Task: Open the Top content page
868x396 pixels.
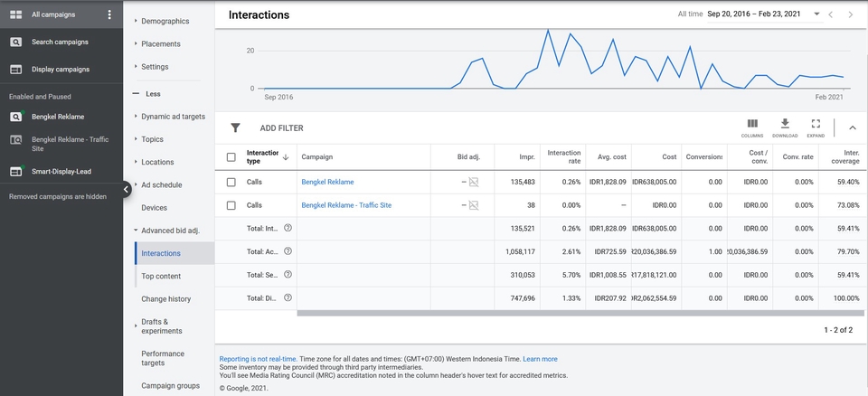Action: click(161, 276)
